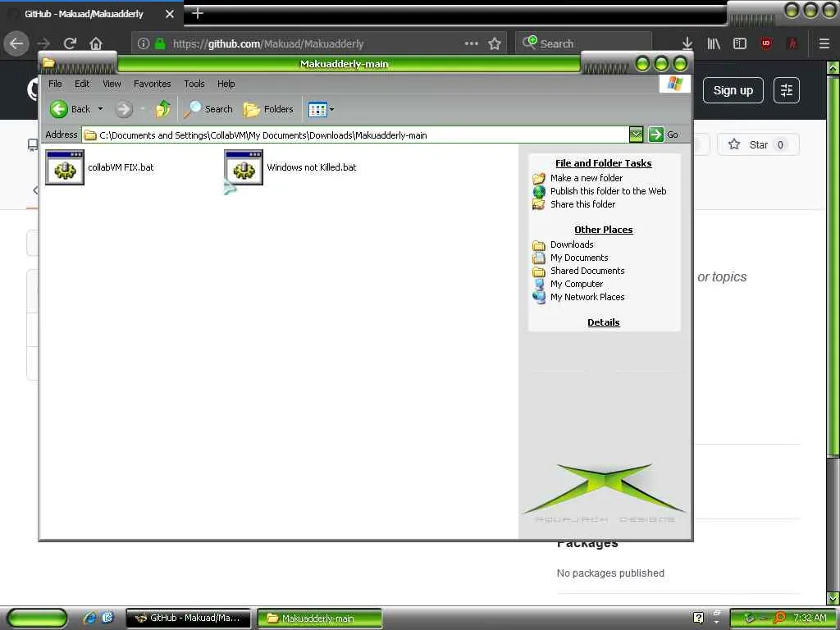The image size is (840, 630).
Task: Click Firefox Home button
Action: pos(96,43)
